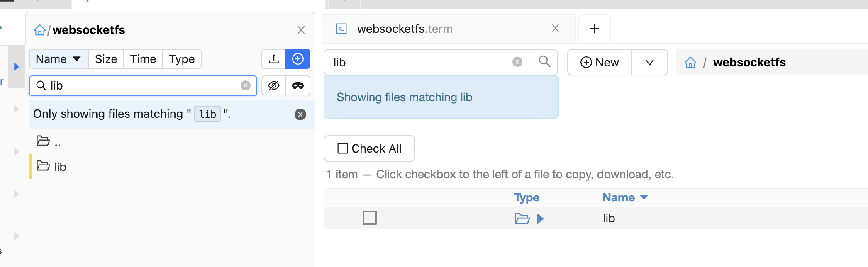Image resolution: width=868 pixels, height=267 pixels.
Task: Sort by Size using the Size header
Action: click(106, 59)
